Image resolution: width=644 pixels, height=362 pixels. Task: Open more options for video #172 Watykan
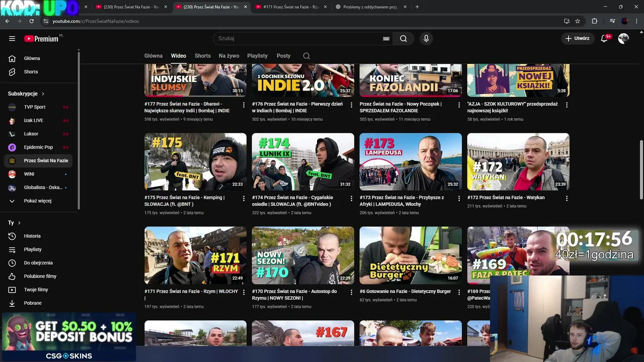[x=567, y=199]
